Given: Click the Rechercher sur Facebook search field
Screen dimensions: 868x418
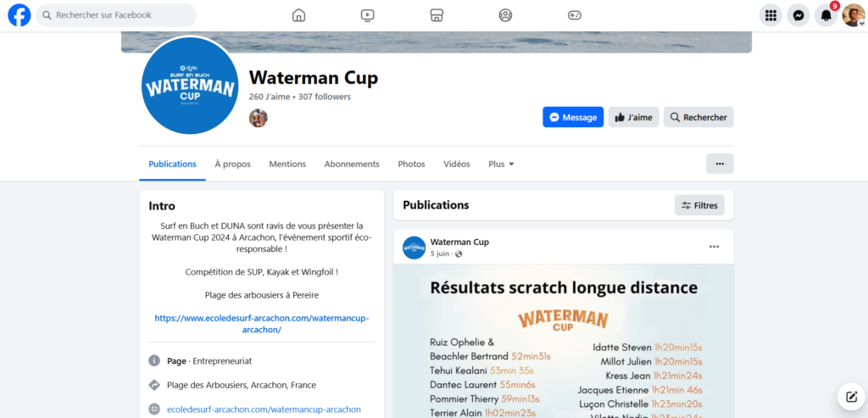Looking at the screenshot, I should coord(116,15).
